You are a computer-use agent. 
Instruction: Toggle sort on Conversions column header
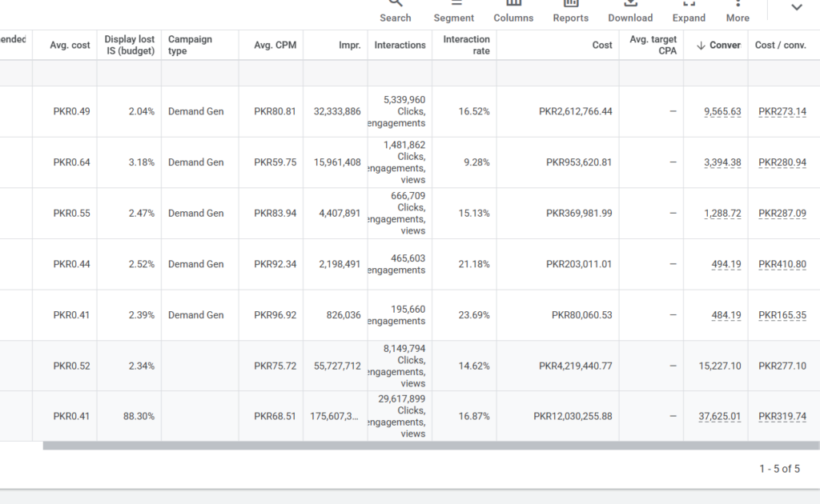pyautogui.click(x=719, y=45)
